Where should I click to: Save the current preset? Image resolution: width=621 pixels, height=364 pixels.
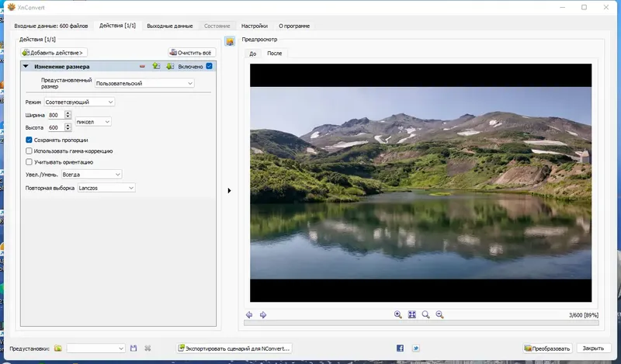(134, 348)
